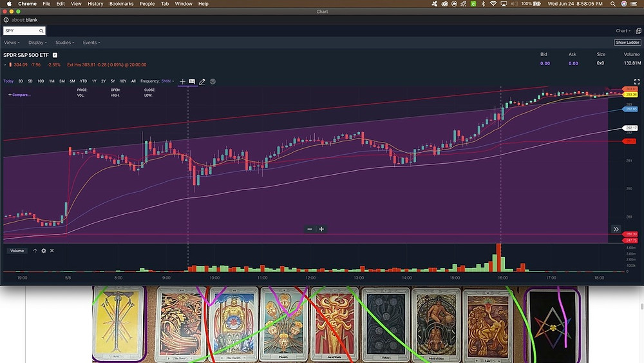Select the 6M time range
Screen dimensions: 644x363
point(72,81)
